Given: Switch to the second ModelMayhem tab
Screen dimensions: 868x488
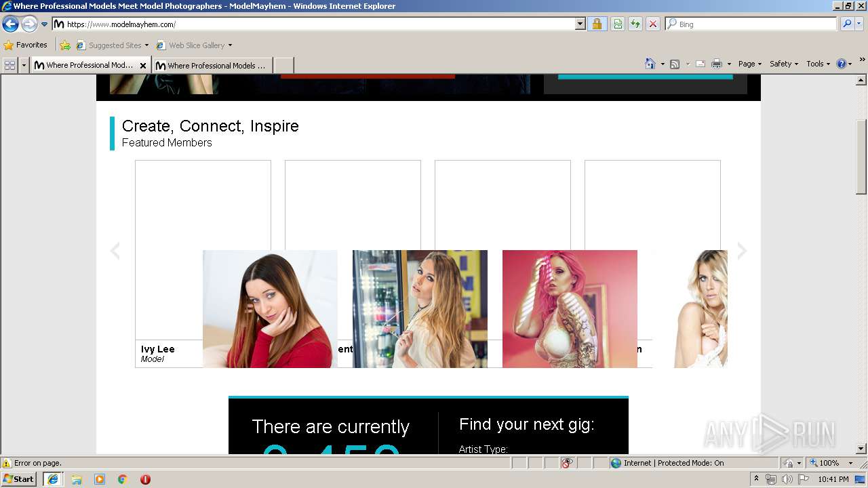Looking at the screenshot, I should 212,66.
